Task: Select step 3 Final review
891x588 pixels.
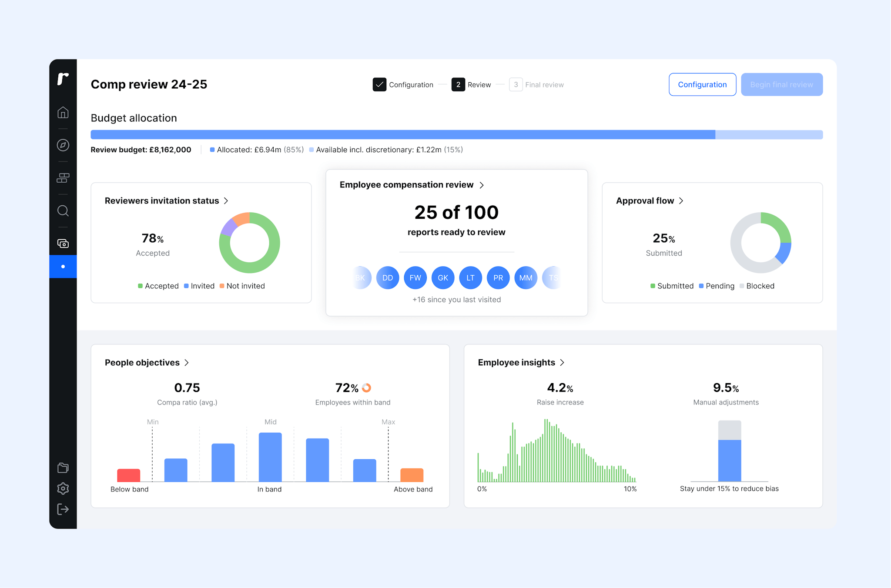Action: click(516, 84)
